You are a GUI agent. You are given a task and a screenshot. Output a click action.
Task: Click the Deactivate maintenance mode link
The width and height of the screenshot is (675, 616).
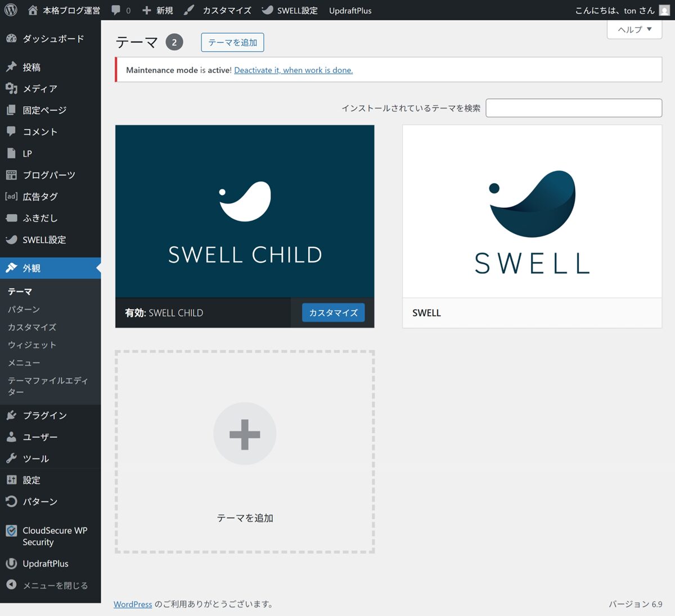(293, 70)
